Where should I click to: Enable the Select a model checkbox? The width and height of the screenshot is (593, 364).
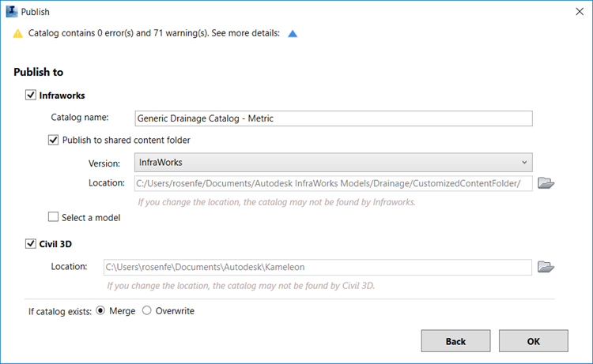point(54,217)
